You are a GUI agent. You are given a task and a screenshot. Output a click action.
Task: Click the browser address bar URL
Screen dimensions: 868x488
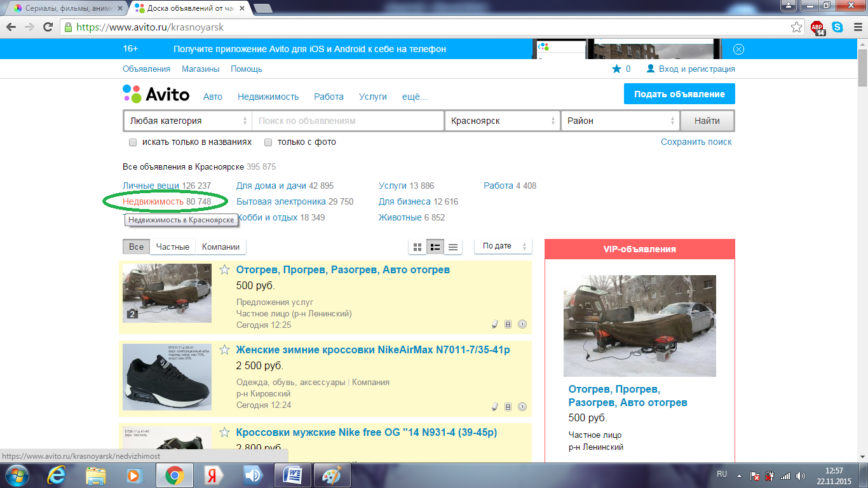coord(150,27)
